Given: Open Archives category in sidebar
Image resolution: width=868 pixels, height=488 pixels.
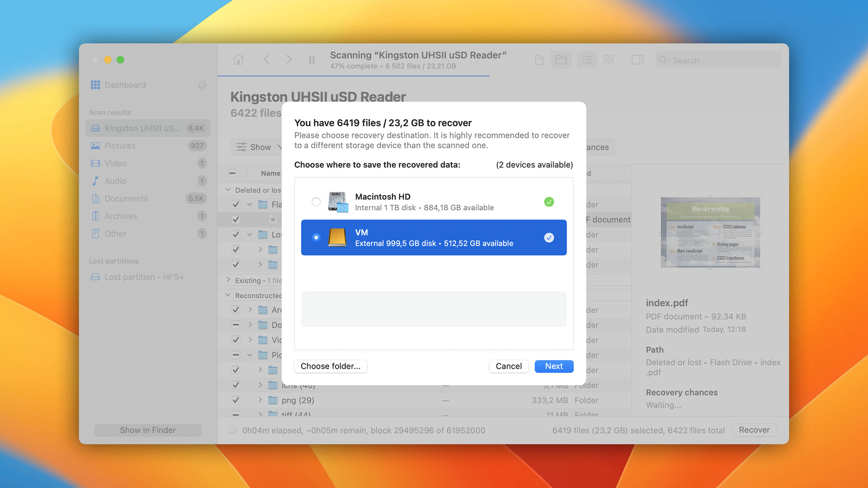Looking at the screenshot, I should (x=148, y=216).
